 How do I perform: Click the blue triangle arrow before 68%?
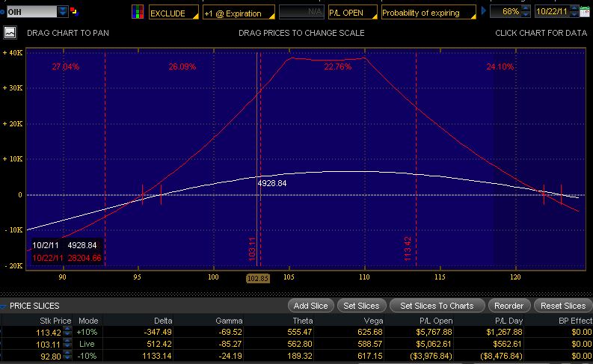pos(483,11)
